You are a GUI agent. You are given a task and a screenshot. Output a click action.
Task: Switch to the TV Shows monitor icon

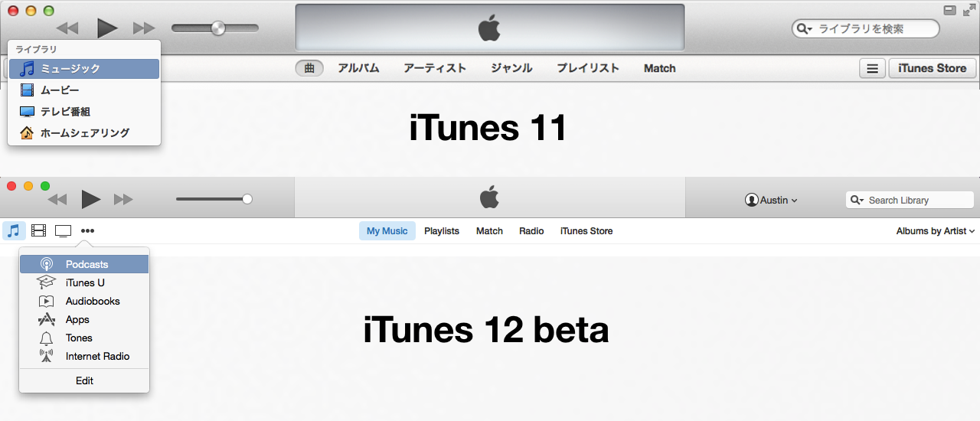63,230
